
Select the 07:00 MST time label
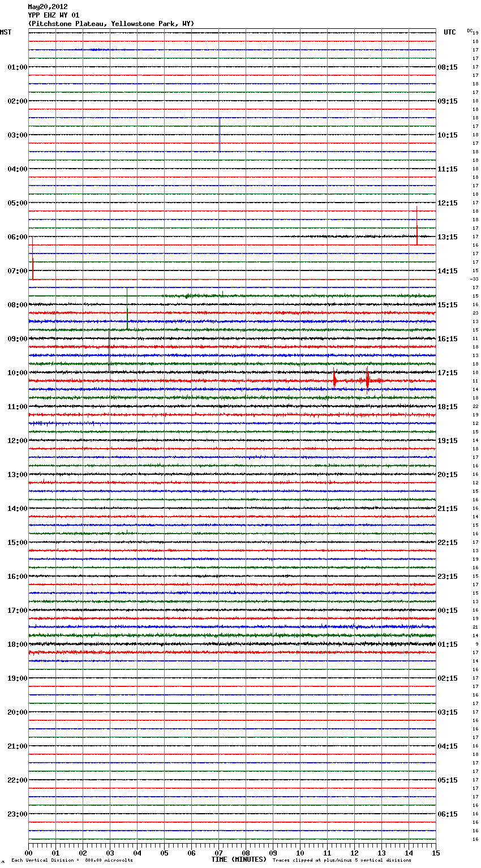point(18,271)
